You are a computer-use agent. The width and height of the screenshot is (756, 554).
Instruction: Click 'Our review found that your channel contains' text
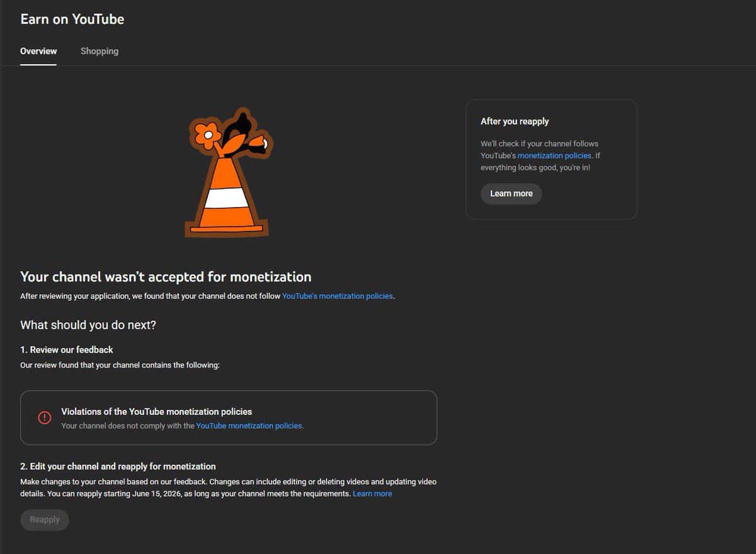(120, 365)
